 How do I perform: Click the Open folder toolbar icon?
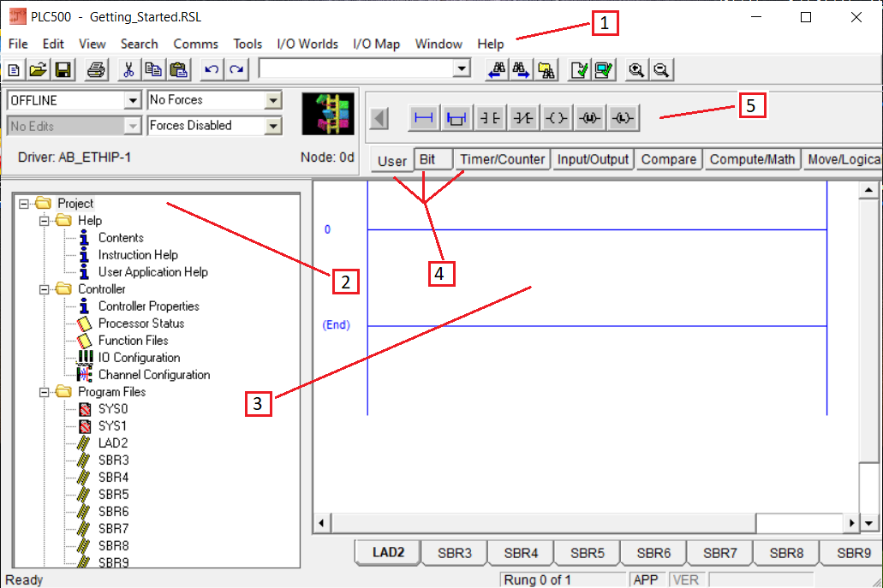coord(39,70)
